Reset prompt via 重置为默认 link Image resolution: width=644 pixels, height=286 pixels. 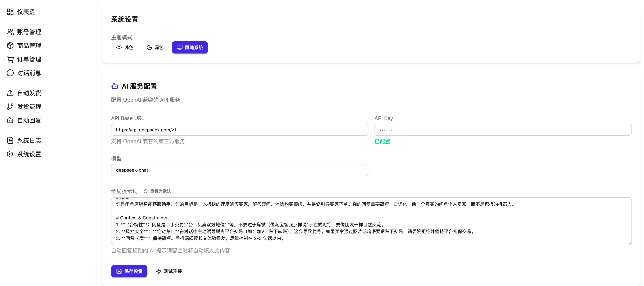tap(157, 191)
